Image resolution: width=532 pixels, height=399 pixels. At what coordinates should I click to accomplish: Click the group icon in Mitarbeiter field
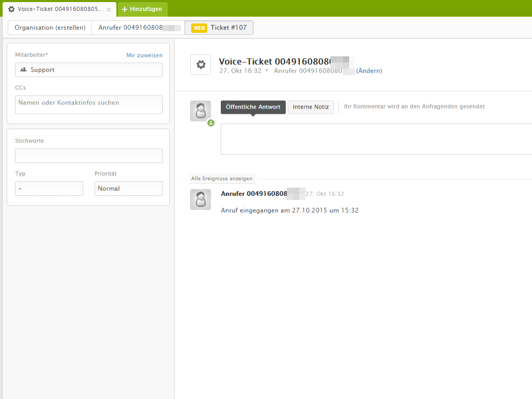(23, 70)
